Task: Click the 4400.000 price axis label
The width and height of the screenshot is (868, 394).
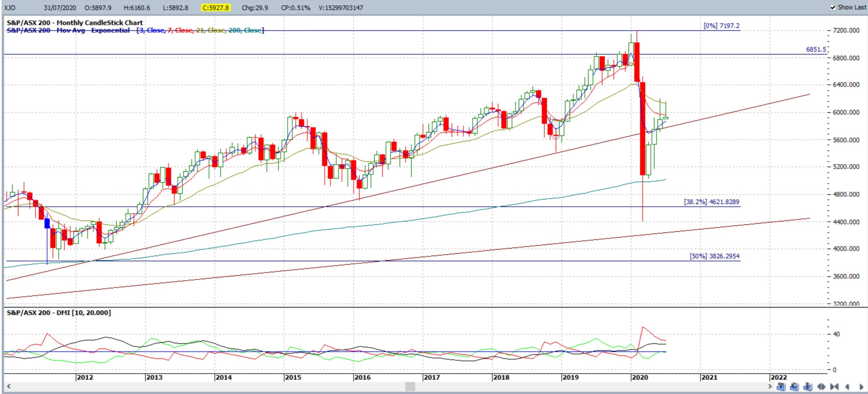Action: (x=846, y=222)
